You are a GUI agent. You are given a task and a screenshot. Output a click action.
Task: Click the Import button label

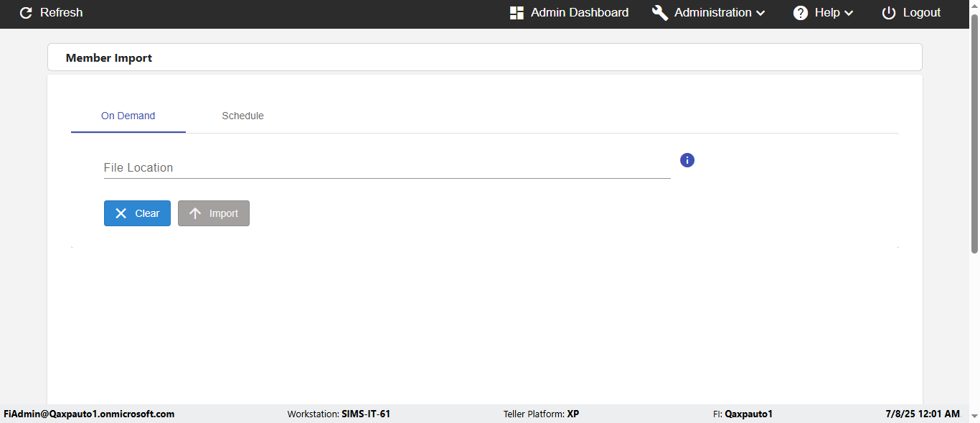coord(224,213)
